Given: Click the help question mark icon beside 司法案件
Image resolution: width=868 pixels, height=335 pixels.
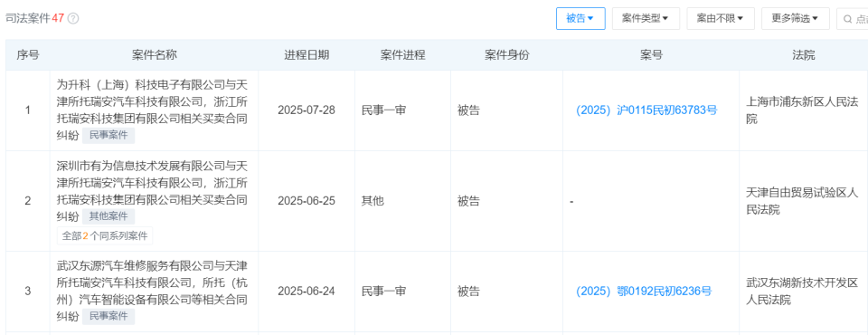Looking at the screenshot, I should 73,18.
